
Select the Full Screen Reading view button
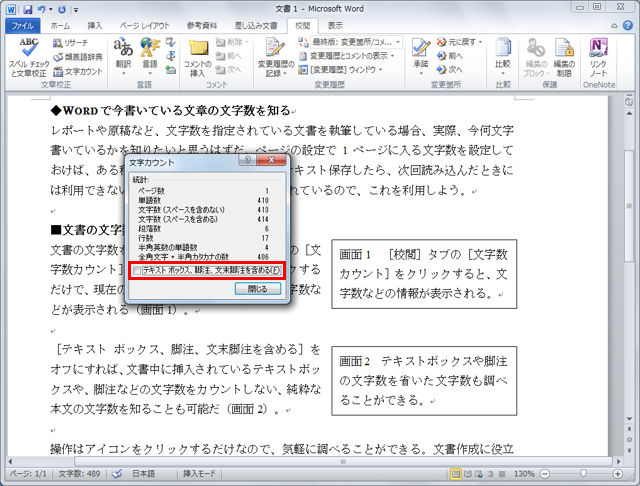468,474
